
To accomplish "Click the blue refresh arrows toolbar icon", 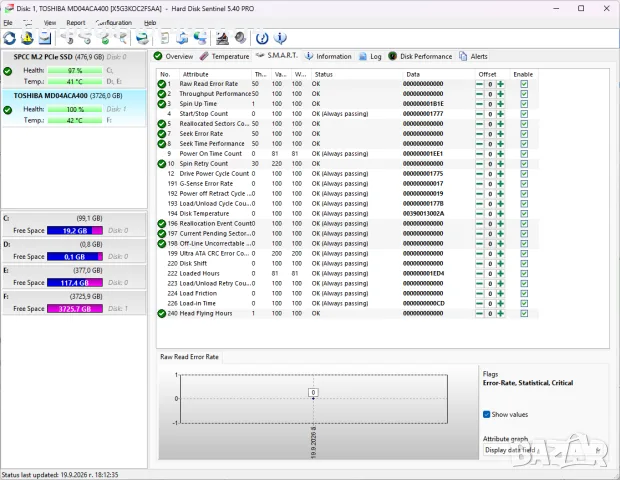I will pos(10,38).
